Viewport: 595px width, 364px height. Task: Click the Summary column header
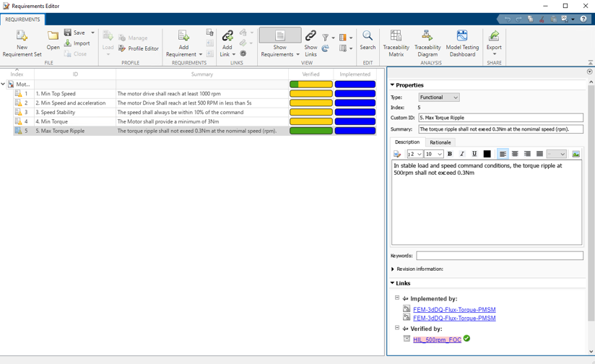click(x=202, y=74)
